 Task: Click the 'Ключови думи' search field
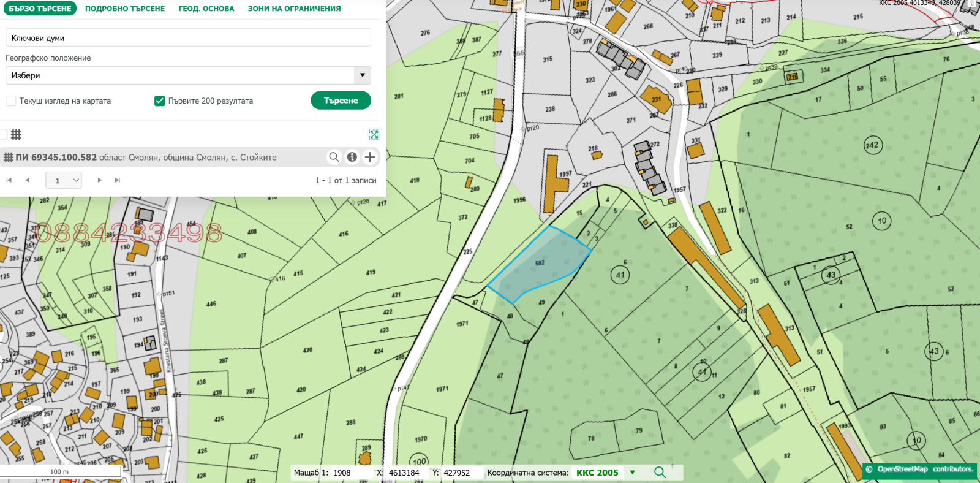click(x=188, y=38)
